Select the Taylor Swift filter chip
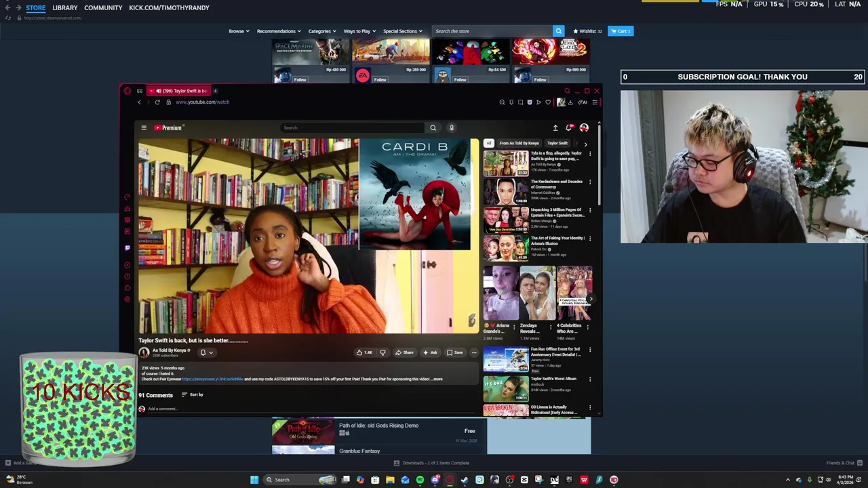The height and width of the screenshot is (488, 868). (x=557, y=143)
